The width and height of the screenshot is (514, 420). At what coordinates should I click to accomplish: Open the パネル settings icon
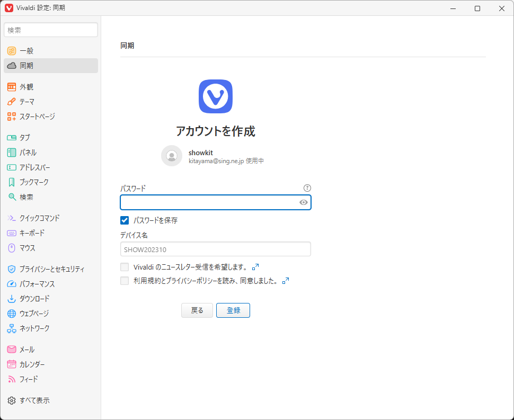click(12, 153)
